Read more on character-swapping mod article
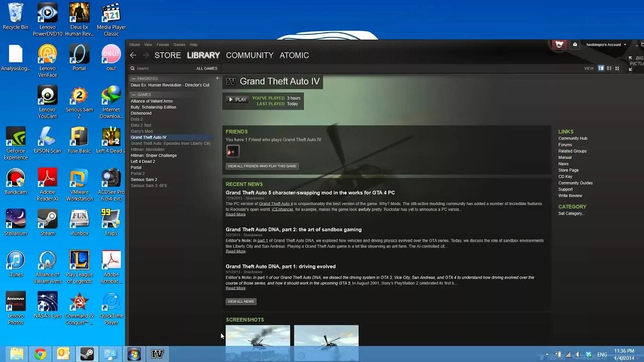 (x=235, y=215)
